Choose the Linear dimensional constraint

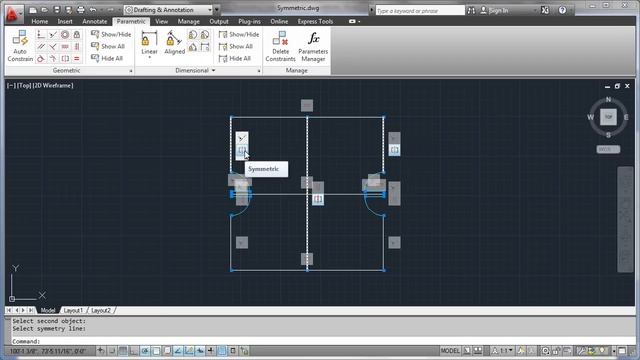click(x=149, y=42)
